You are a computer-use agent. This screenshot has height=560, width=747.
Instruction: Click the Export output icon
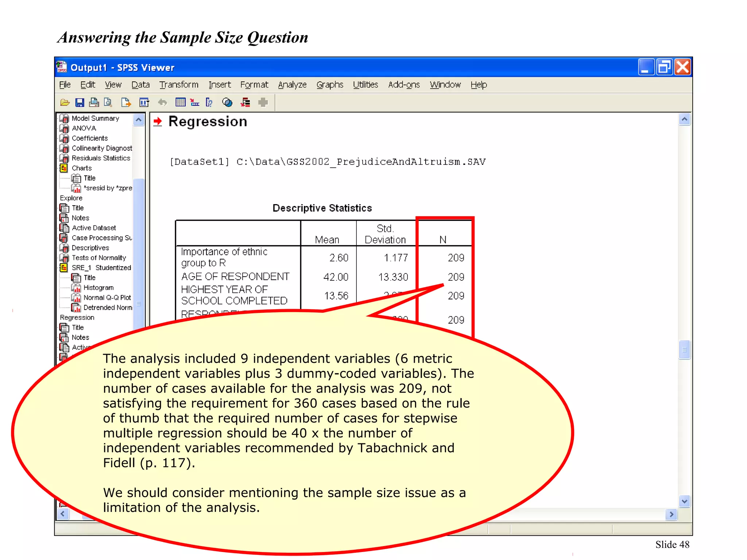coord(126,102)
